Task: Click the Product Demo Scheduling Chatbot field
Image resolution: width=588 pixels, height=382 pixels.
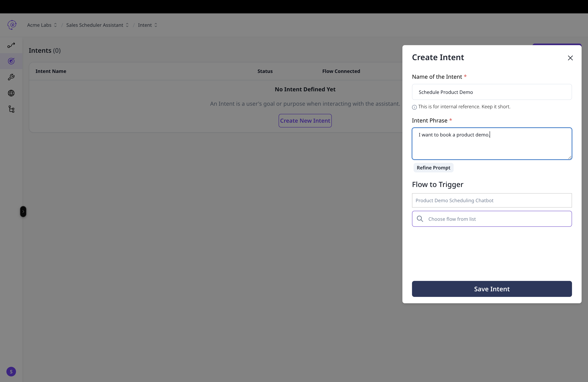Action: coord(492,200)
